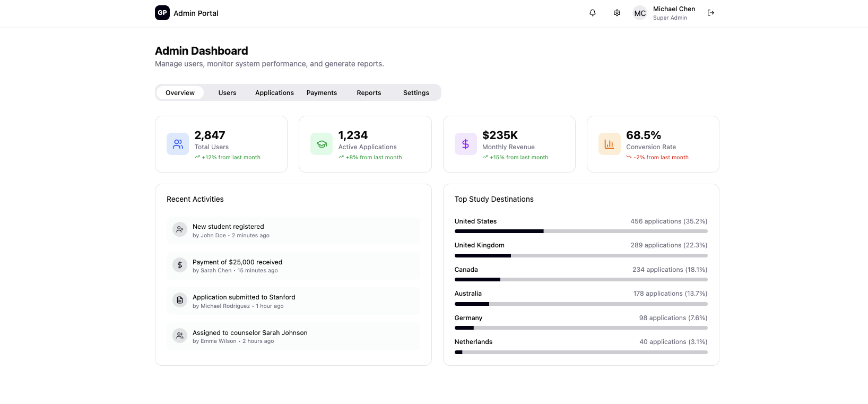Click the Active Applications graduation cap icon
Image resolution: width=868 pixels, height=404 pixels.
point(322,144)
